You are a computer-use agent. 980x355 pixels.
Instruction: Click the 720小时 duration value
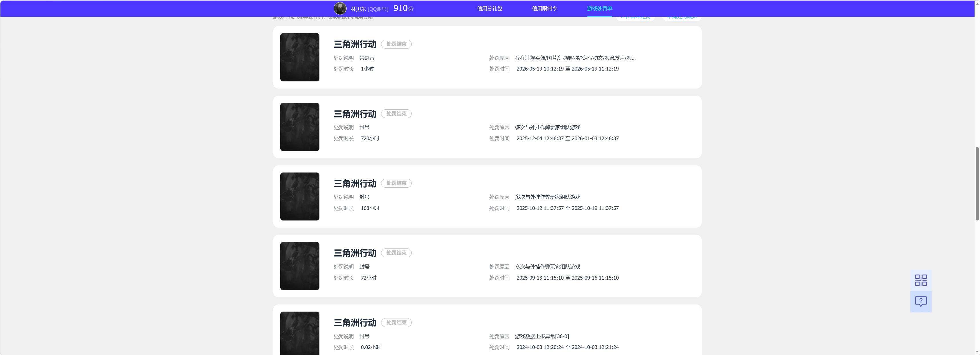coord(370,138)
